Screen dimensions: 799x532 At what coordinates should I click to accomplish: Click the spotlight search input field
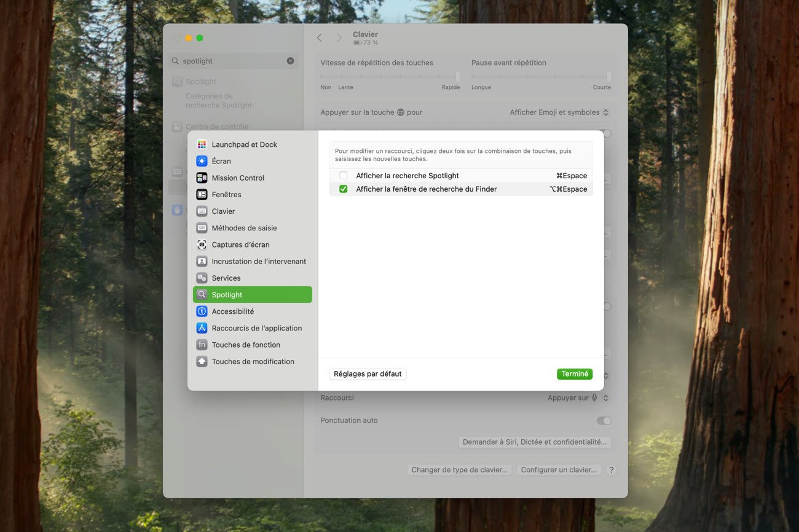point(234,61)
